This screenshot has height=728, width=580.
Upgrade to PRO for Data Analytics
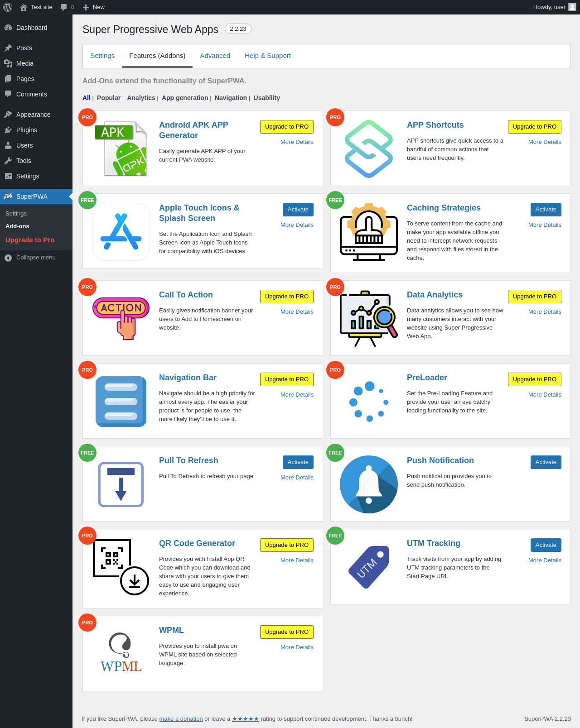click(535, 297)
